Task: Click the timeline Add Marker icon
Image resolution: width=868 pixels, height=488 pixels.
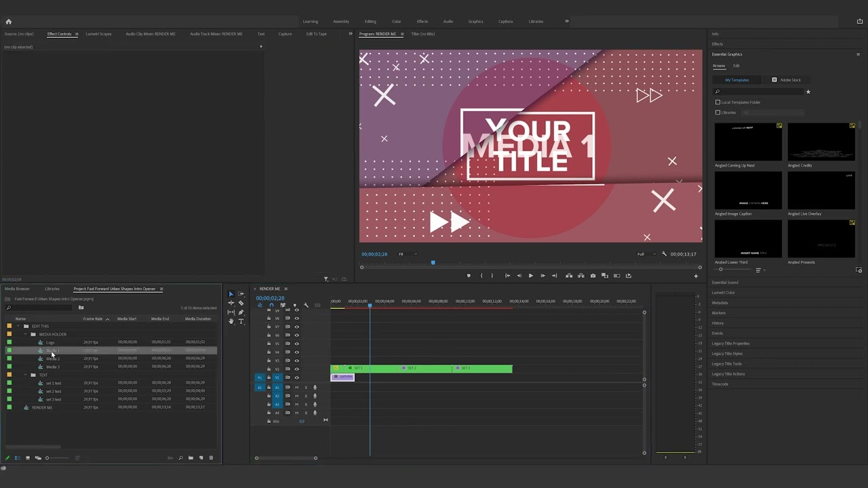Action: tap(294, 305)
